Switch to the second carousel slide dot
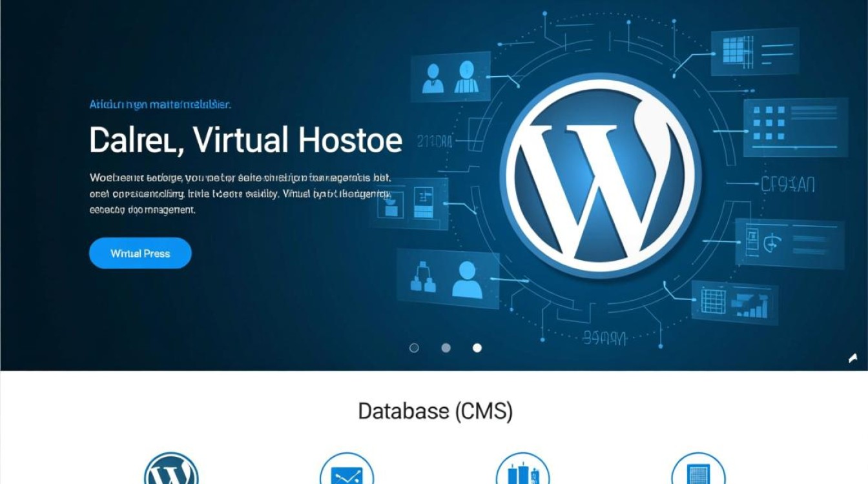 coord(446,348)
